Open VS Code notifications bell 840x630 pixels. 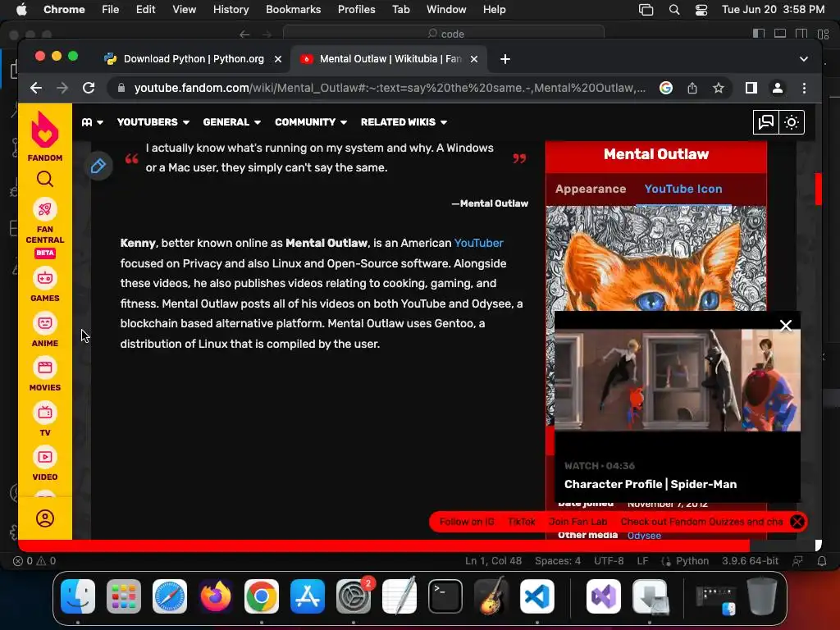821,561
